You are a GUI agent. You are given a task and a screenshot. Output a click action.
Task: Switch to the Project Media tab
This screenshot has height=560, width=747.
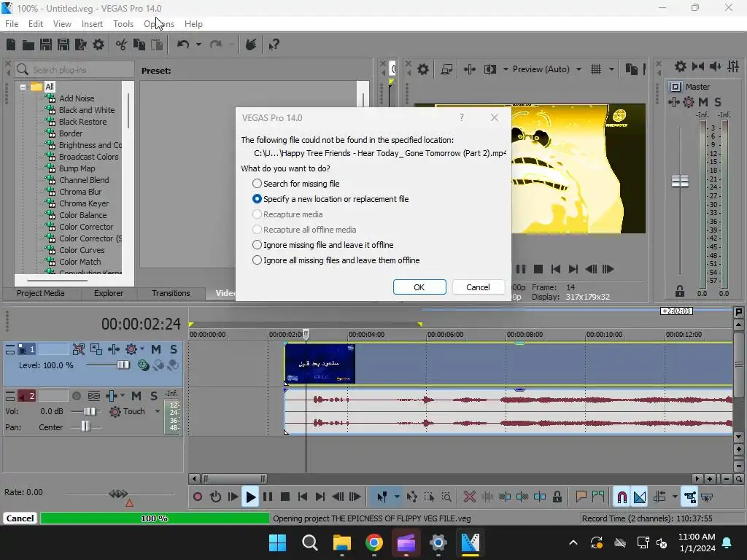[41, 293]
